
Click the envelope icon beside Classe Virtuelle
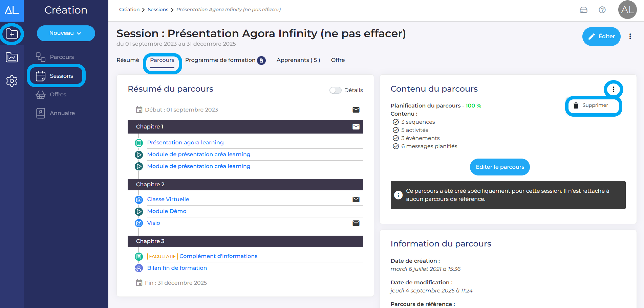pyautogui.click(x=356, y=199)
